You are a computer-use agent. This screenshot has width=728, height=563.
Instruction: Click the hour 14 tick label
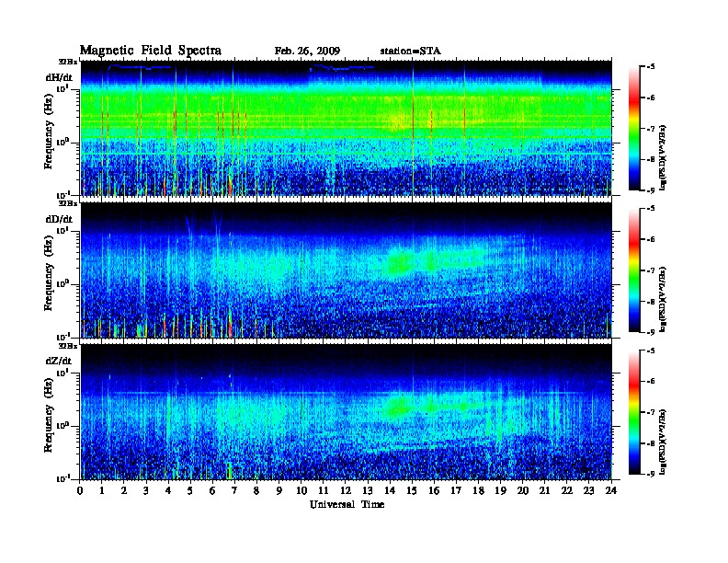click(x=390, y=490)
